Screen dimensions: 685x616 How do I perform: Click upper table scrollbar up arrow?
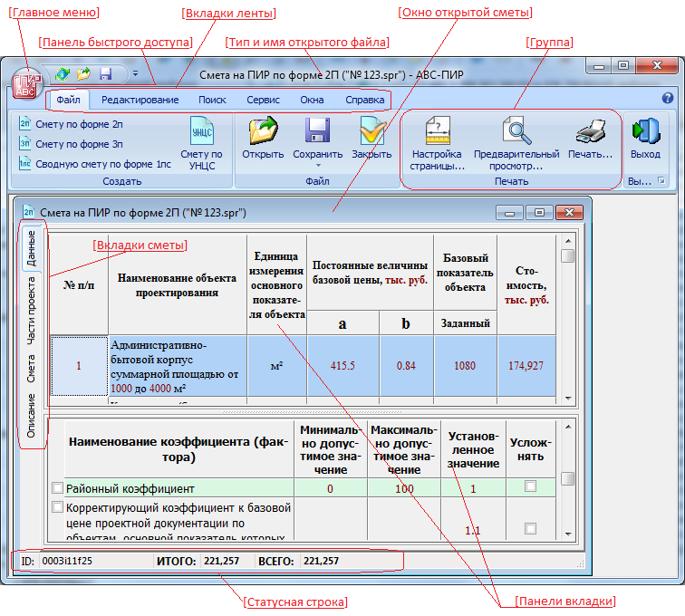pyautogui.click(x=568, y=241)
